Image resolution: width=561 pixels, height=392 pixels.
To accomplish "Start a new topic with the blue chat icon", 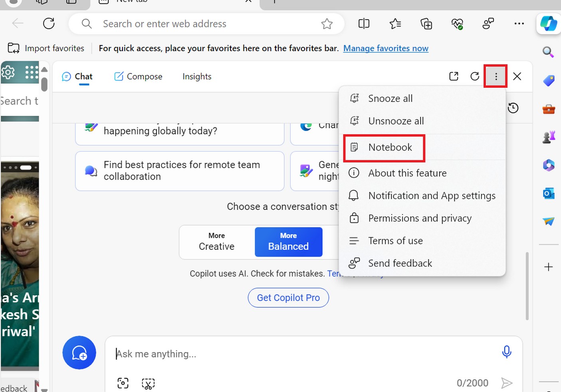I will tap(79, 352).
